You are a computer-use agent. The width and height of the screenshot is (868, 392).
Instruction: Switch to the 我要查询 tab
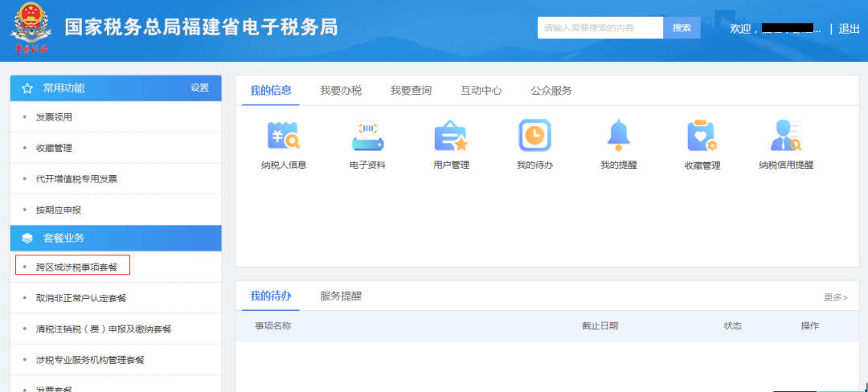coord(411,91)
